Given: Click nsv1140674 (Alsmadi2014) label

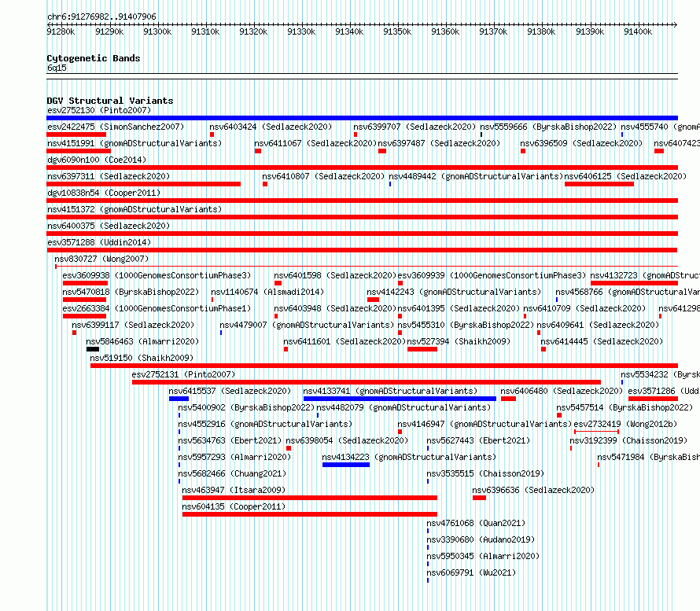Looking at the screenshot, I should [267, 292].
